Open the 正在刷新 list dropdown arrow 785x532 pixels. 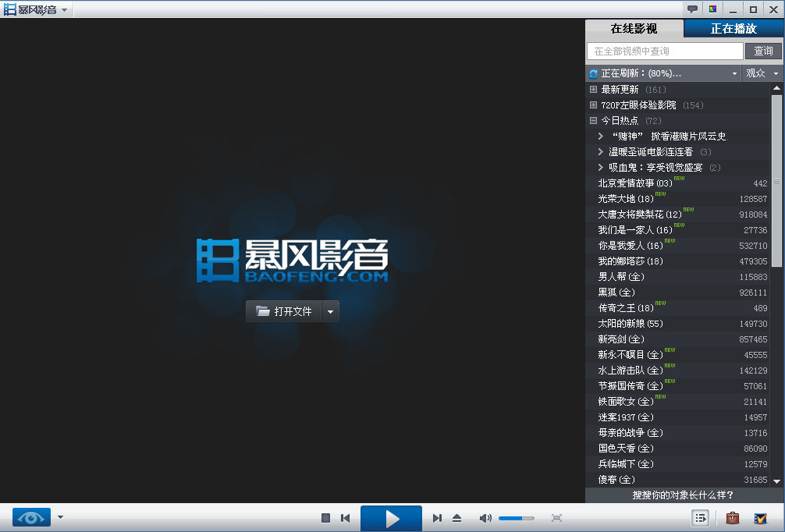click(x=734, y=73)
